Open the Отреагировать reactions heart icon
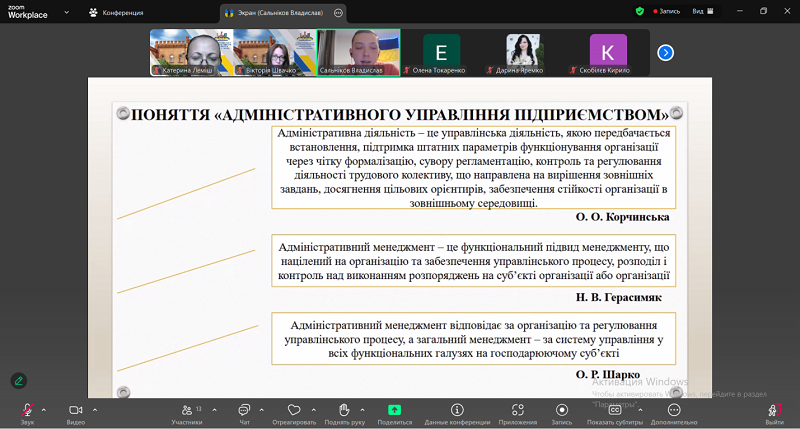 tap(294, 410)
